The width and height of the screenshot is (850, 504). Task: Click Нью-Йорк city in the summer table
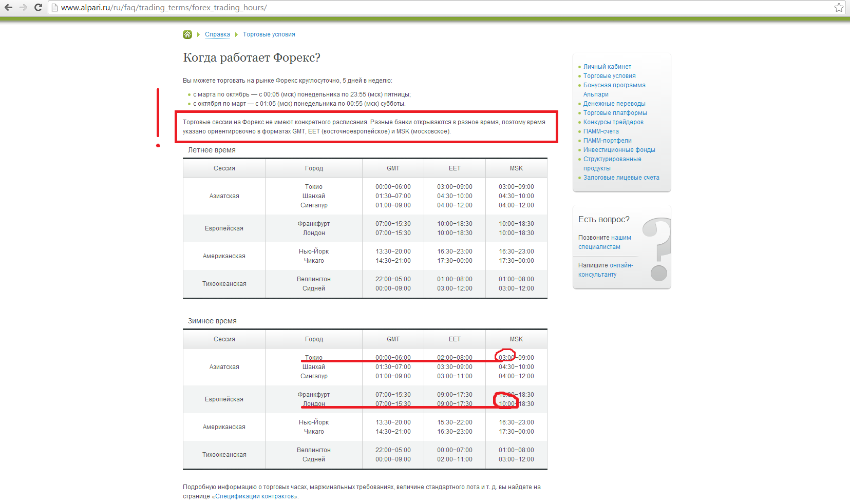click(x=314, y=251)
